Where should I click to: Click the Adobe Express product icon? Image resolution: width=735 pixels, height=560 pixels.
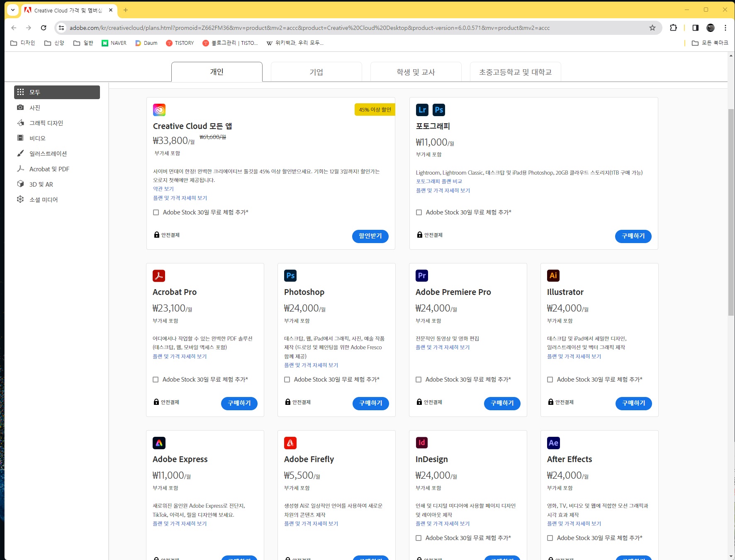pyautogui.click(x=159, y=443)
